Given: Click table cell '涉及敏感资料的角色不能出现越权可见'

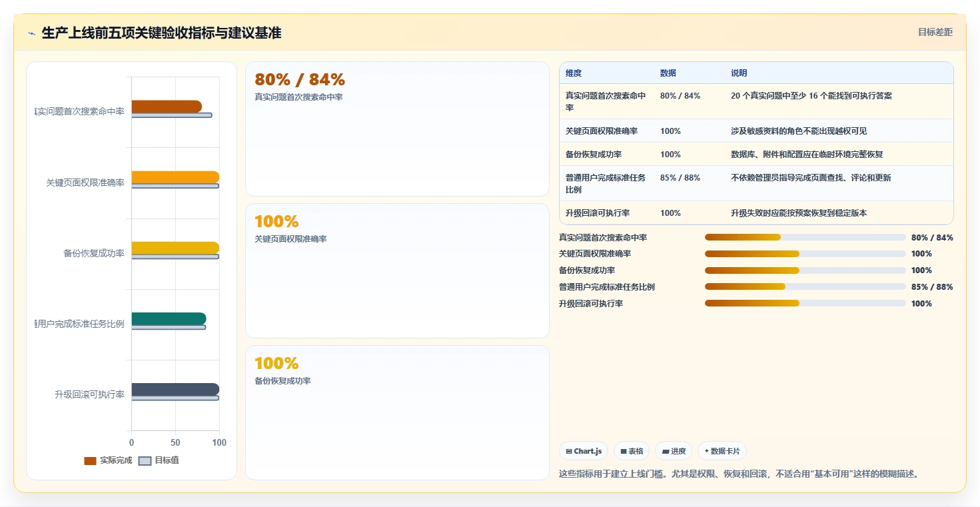Looking at the screenshot, I should (799, 131).
